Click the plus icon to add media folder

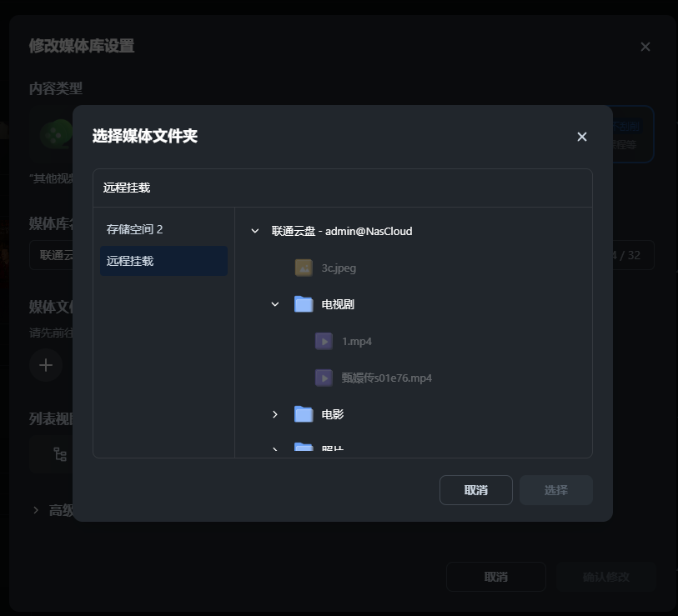[46, 365]
